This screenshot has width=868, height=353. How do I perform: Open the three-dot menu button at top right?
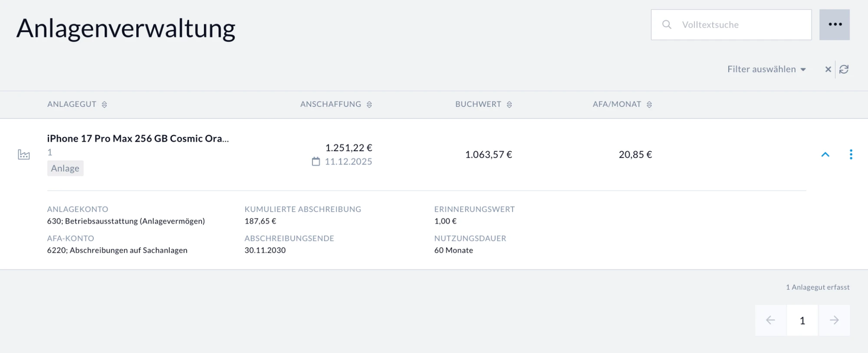click(834, 24)
